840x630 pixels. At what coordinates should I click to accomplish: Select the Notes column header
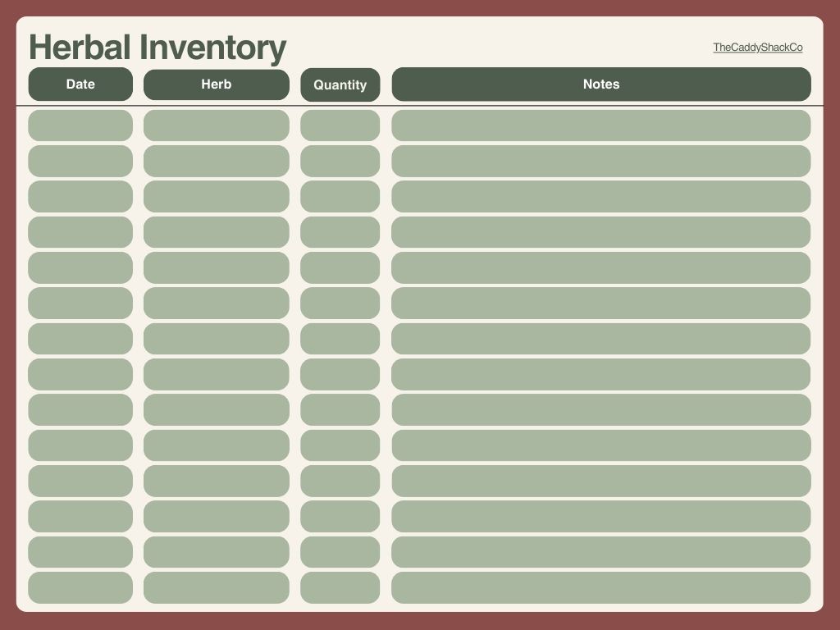[601, 84]
